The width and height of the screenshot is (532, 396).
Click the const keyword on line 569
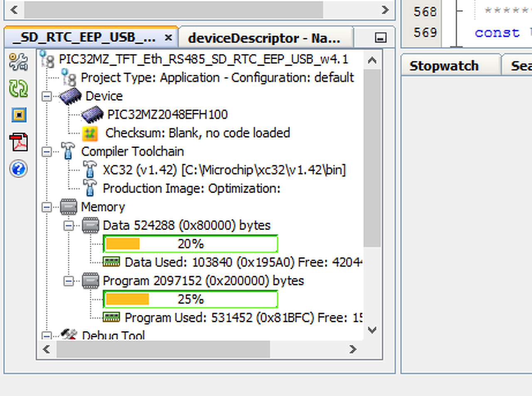point(497,33)
